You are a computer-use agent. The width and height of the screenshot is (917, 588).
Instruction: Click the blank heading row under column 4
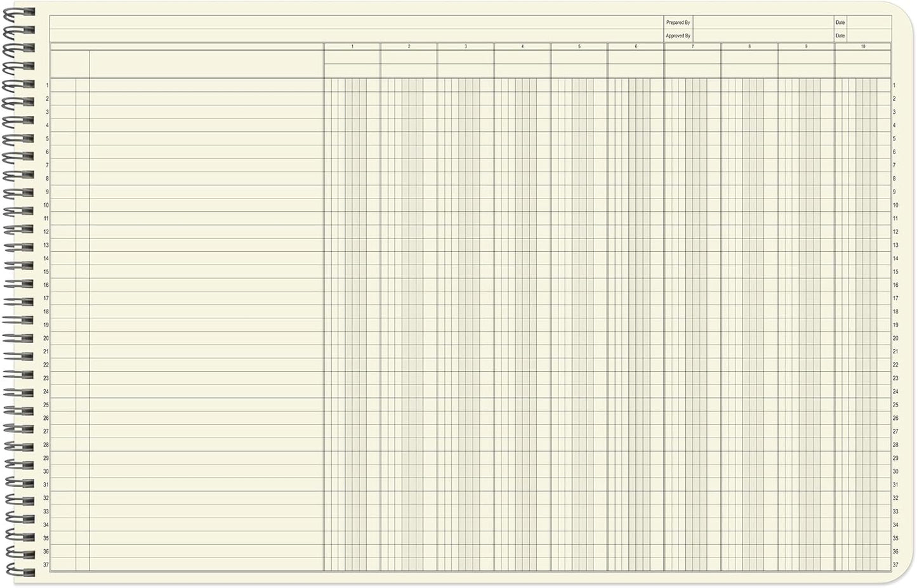click(x=522, y=65)
